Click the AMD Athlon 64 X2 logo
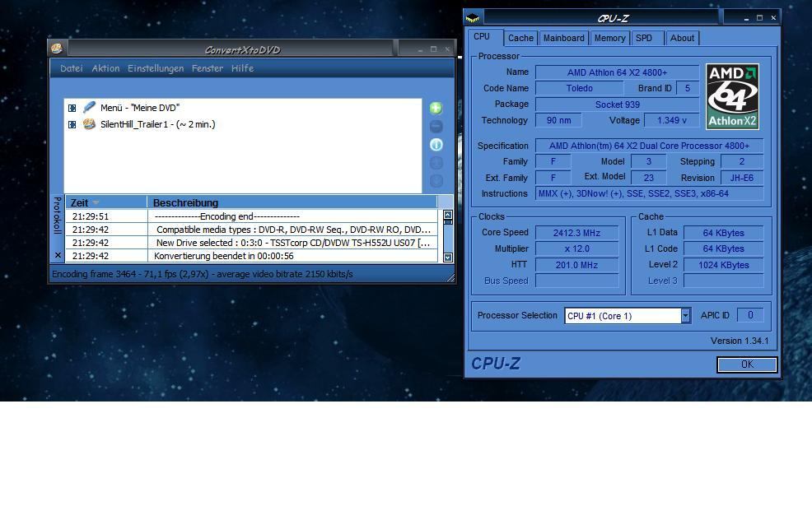The height and width of the screenshot is (506, 812). click(732, 97)
